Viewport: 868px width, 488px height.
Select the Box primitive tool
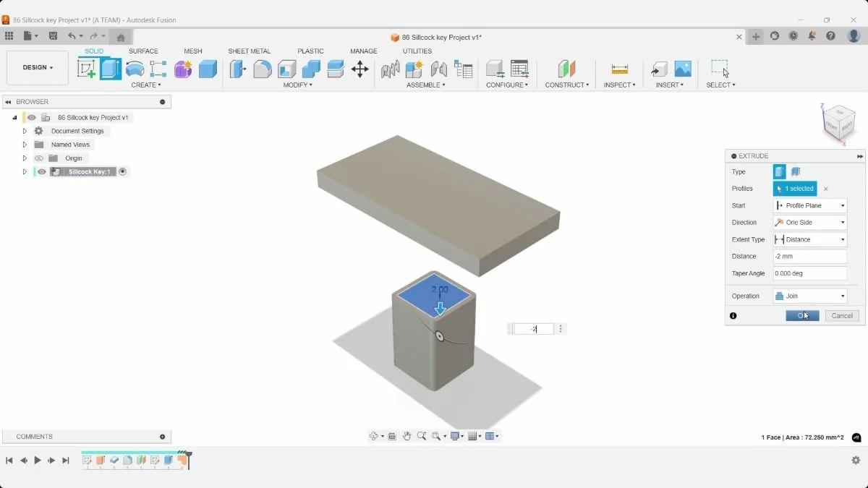(208, 69)
